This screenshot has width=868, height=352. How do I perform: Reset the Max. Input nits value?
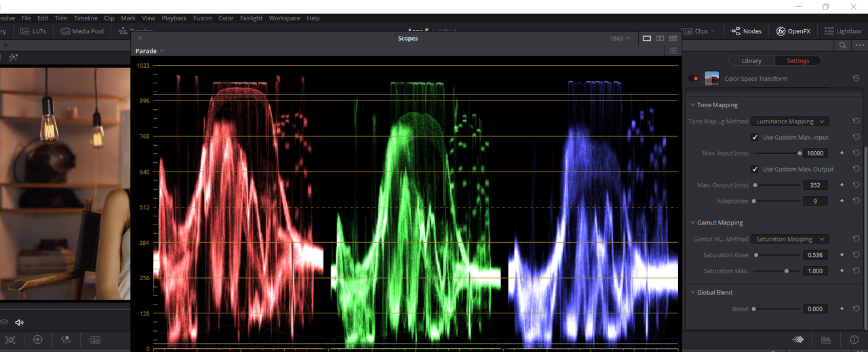pos(856,153)
